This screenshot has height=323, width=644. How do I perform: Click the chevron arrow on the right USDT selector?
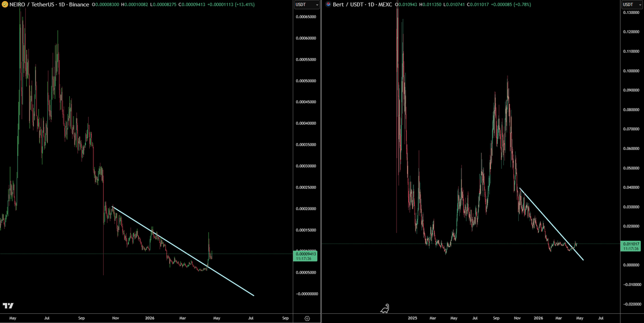(641, 4)
